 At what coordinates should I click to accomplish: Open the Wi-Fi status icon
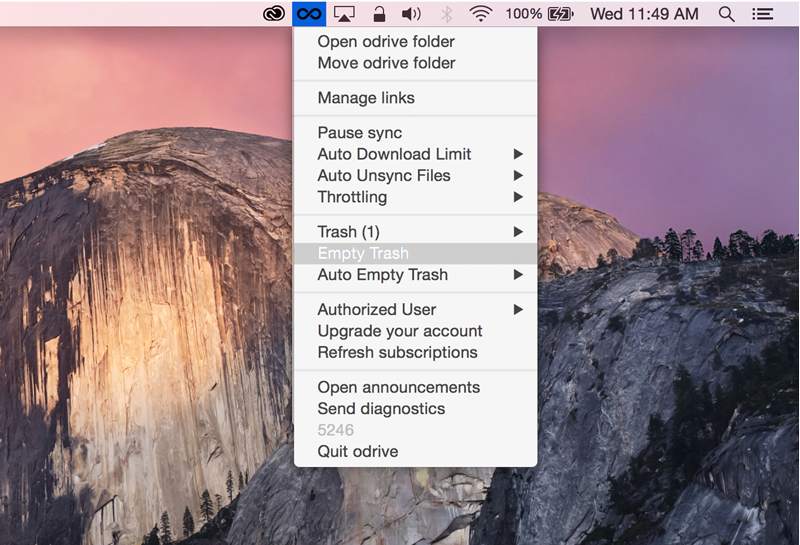481,14
